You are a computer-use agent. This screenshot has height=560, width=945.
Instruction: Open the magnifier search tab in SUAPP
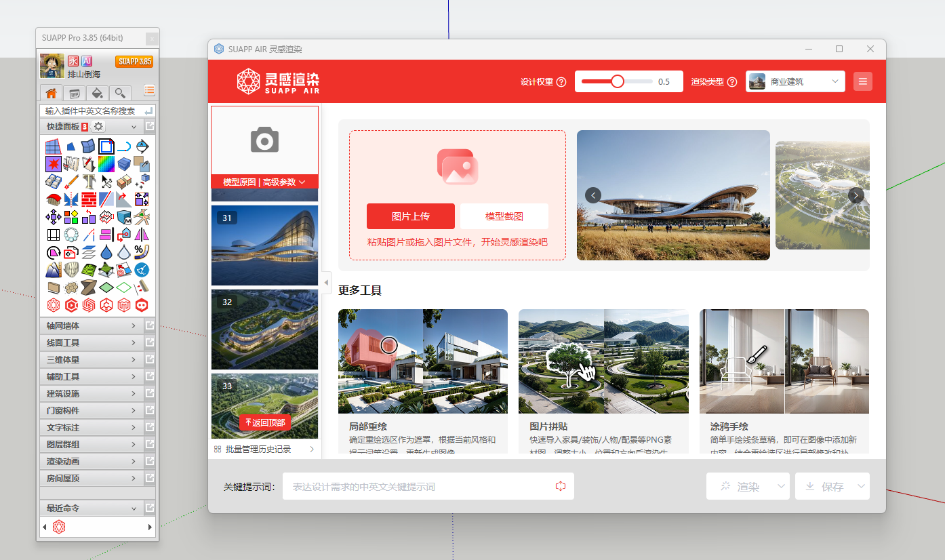tap(120, 93)
